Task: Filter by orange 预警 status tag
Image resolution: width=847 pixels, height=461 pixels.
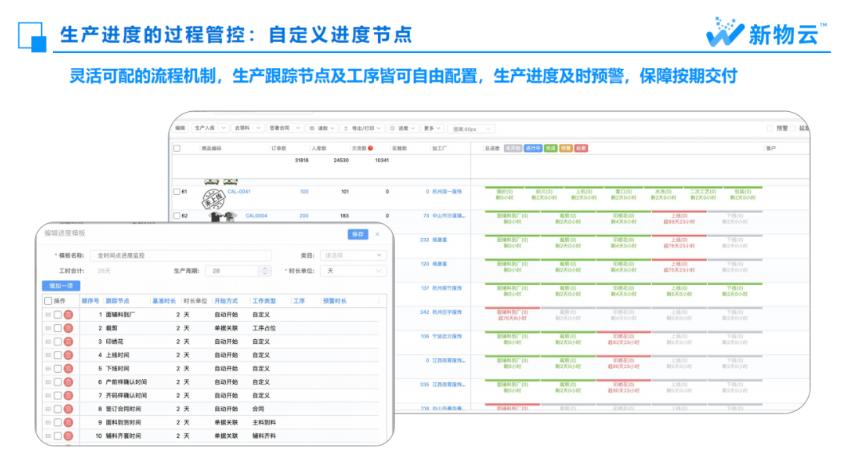Action: (566, 148)
